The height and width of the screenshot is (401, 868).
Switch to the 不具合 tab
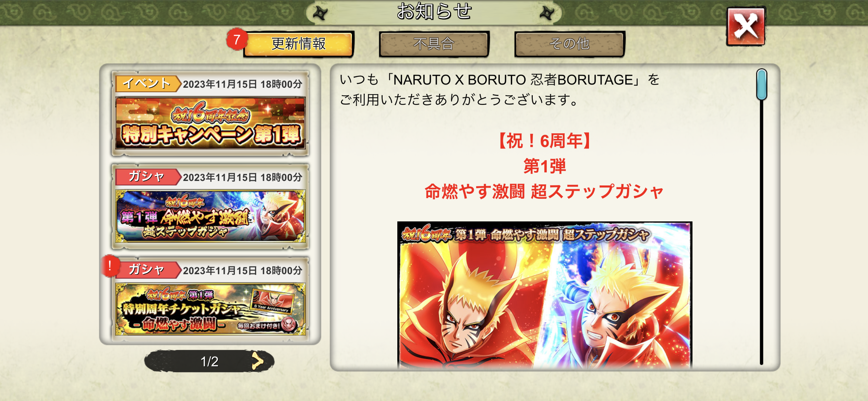(x=434, y=44)
